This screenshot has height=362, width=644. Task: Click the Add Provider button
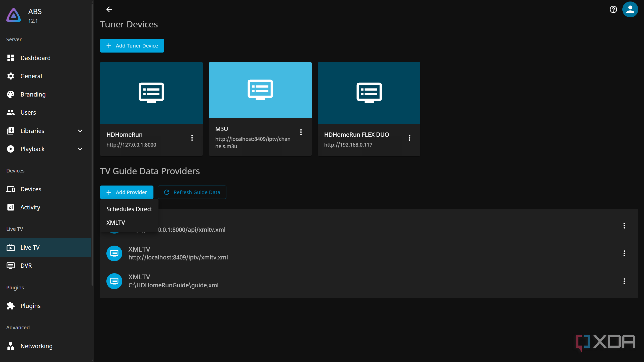coord(127,192)
